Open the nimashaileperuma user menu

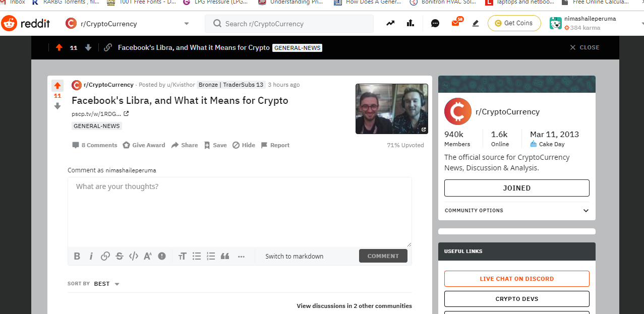pyautogui.click(x=596, y=23)
